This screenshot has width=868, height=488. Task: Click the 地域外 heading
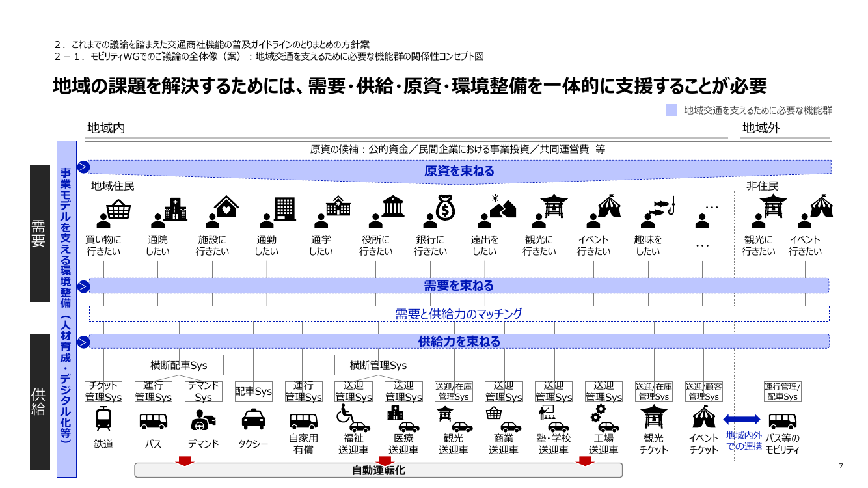point(761,128)
